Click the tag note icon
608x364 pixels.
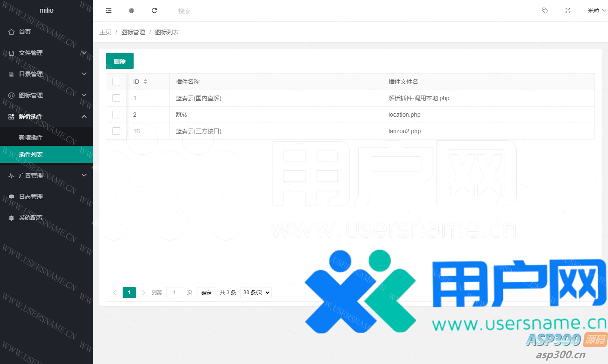coord(545,11)
